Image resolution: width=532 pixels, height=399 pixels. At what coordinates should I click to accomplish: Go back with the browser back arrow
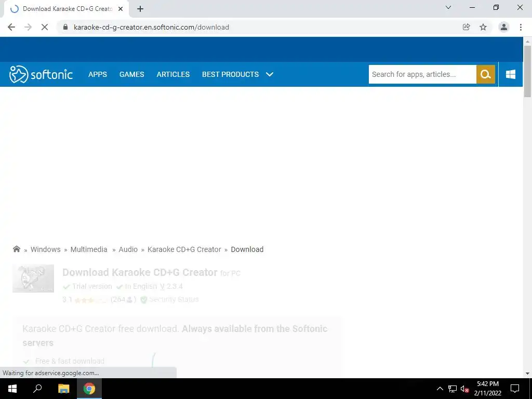pyautogui.click(x=11, y=27)
